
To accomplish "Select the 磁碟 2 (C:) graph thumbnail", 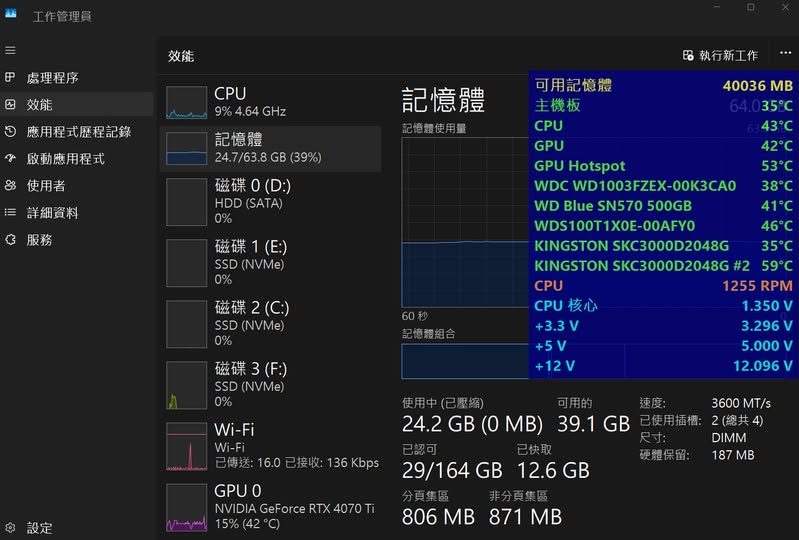I will pyautogui.click(x=187, y=324).
